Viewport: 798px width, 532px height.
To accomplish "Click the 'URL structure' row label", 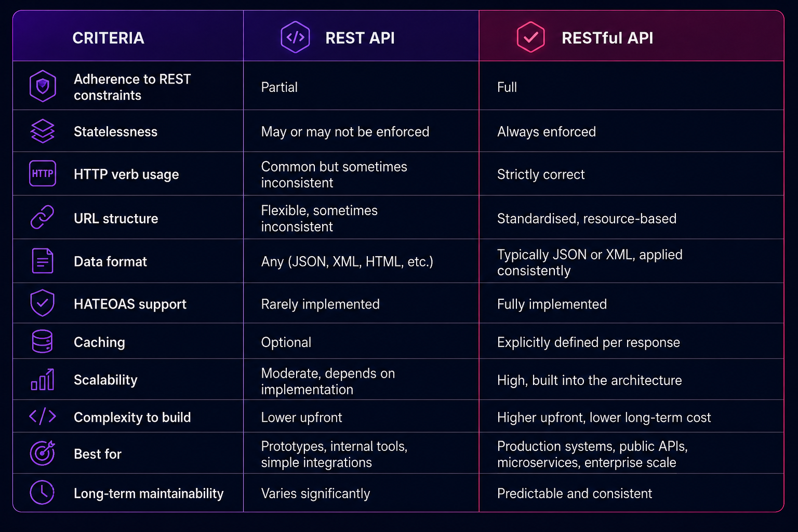I will click(116, 218).
